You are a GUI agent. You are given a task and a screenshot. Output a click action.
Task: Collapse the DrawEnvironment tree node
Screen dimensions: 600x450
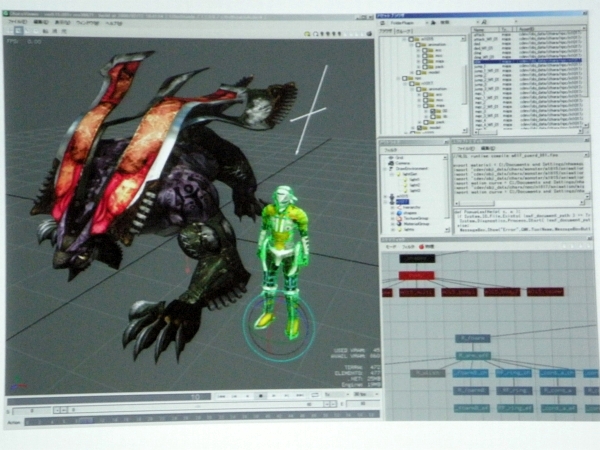[x=385, y=169]
